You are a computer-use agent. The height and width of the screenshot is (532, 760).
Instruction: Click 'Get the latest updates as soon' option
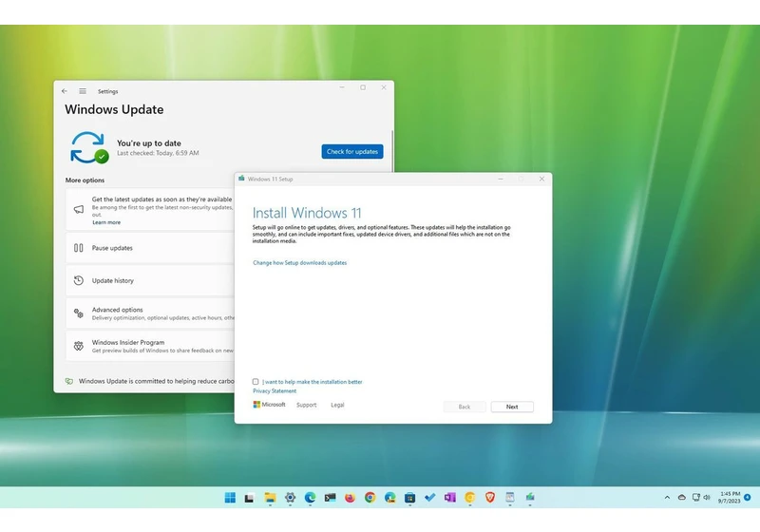150,209
